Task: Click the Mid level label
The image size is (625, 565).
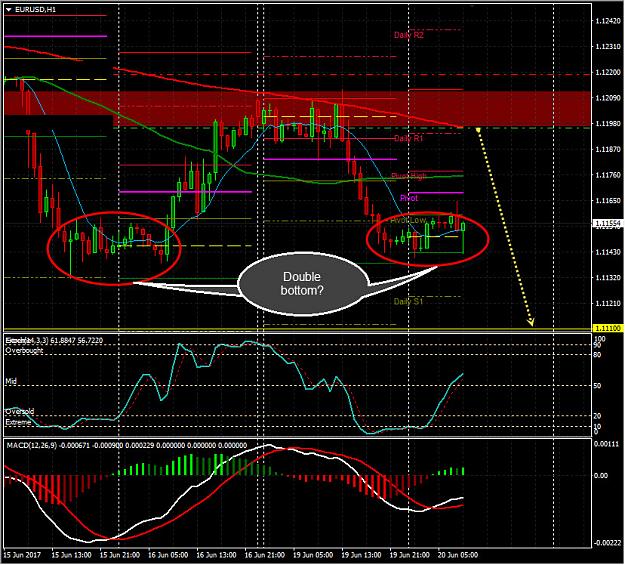Action: click(x=11, y=382)
